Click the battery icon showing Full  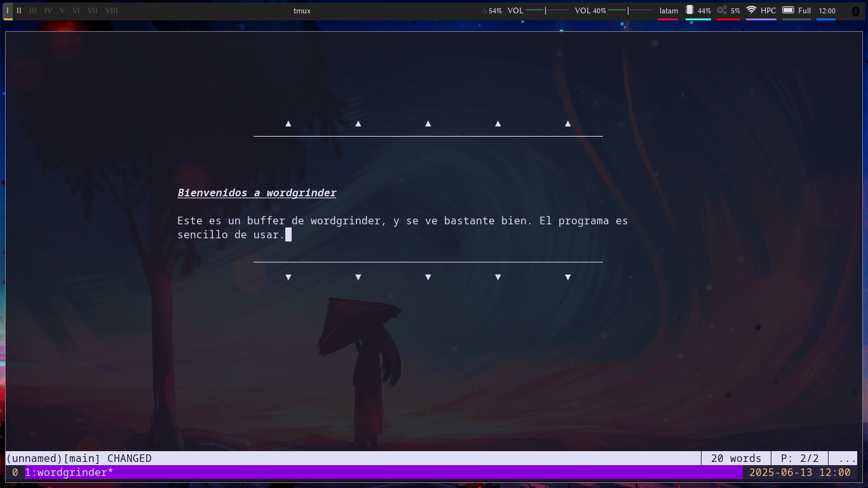point(788,10)
